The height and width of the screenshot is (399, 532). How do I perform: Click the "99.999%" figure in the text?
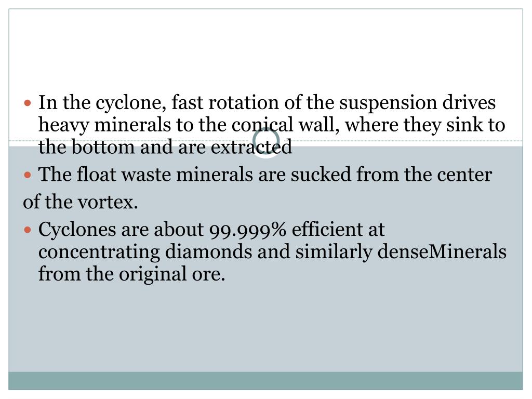click(248, 230)
